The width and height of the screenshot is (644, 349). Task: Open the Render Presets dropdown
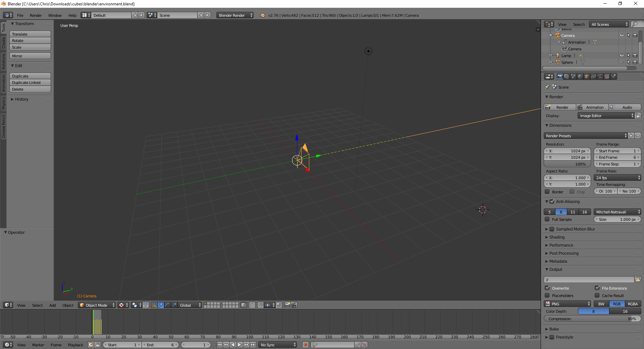click(585, 136)
